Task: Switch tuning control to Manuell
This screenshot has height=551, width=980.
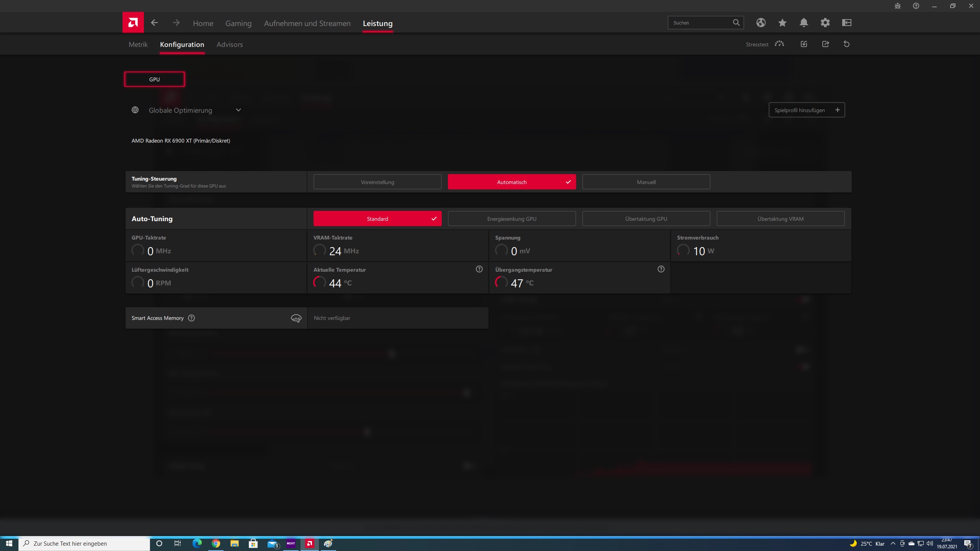Action: coord(646,182)
